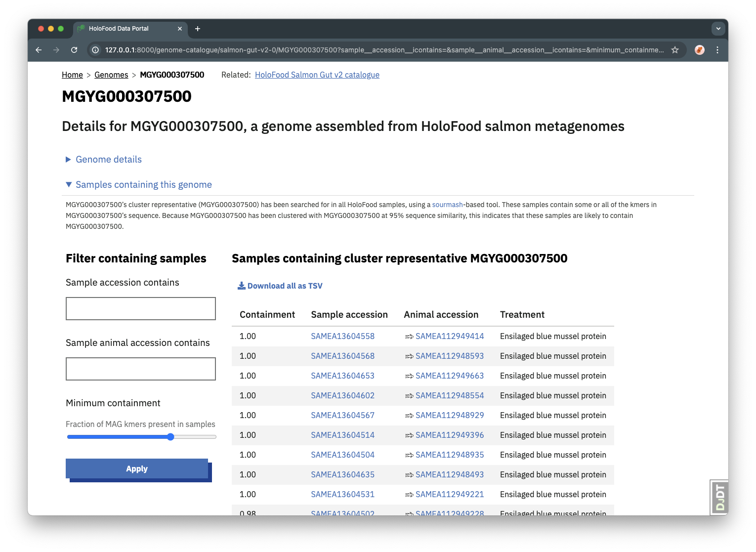Open the Chrome three-dot menu

coord(717,50)
